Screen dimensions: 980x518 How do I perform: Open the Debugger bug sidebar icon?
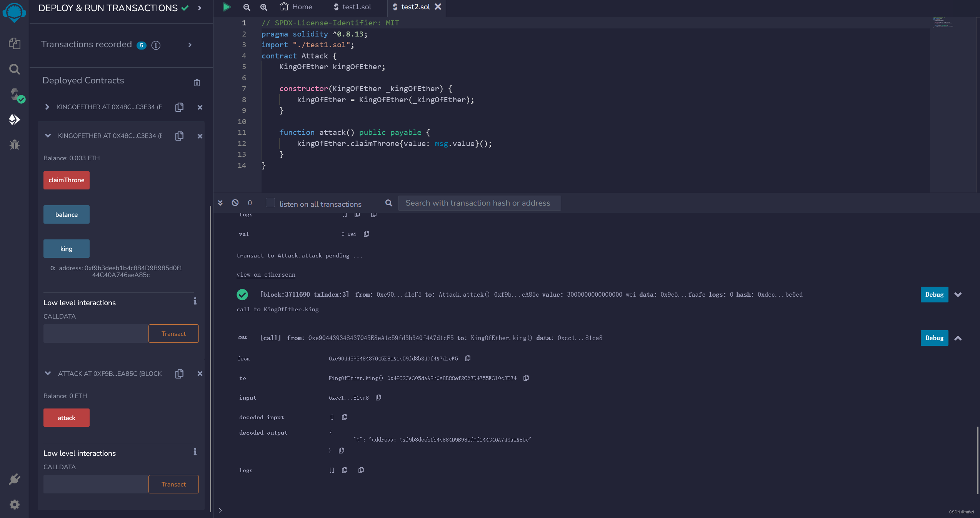click(x=14, y=144)
